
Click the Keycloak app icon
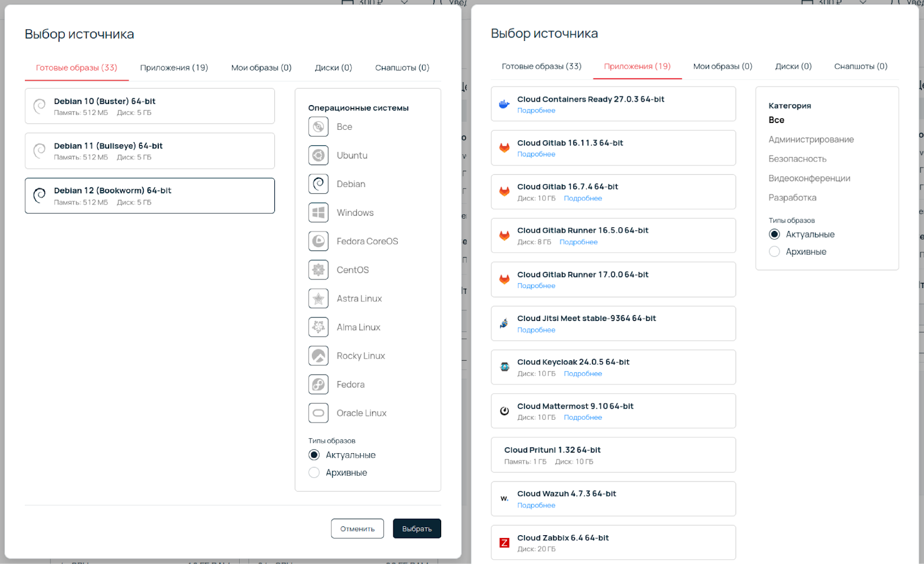click(504, 367)
